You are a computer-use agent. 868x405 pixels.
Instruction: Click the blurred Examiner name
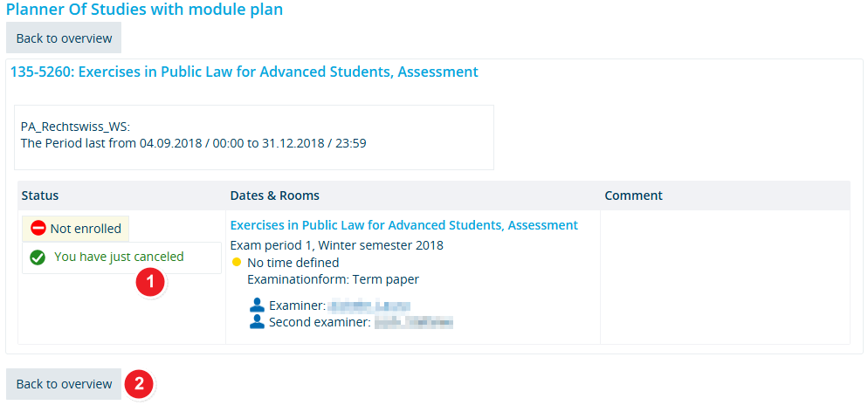click(369, 306)
